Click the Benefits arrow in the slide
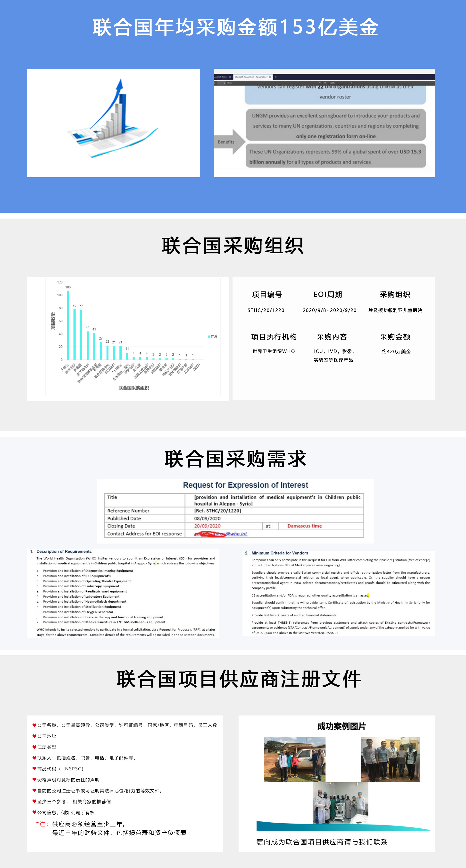Screen dimensions: 466x868 (230, 142)
